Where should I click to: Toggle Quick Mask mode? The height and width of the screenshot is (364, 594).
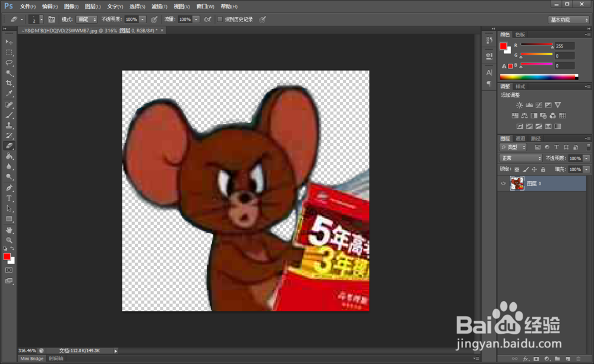(x=9, y=270)
